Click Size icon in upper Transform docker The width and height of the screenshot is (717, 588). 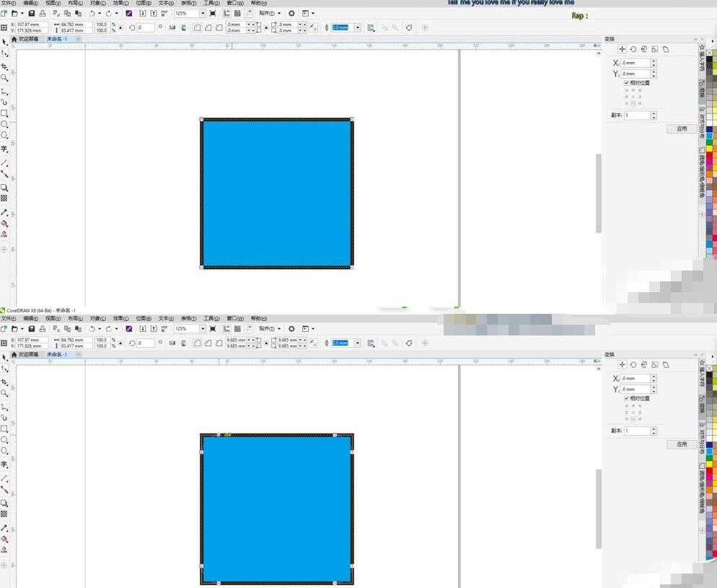tap(655, 49)
